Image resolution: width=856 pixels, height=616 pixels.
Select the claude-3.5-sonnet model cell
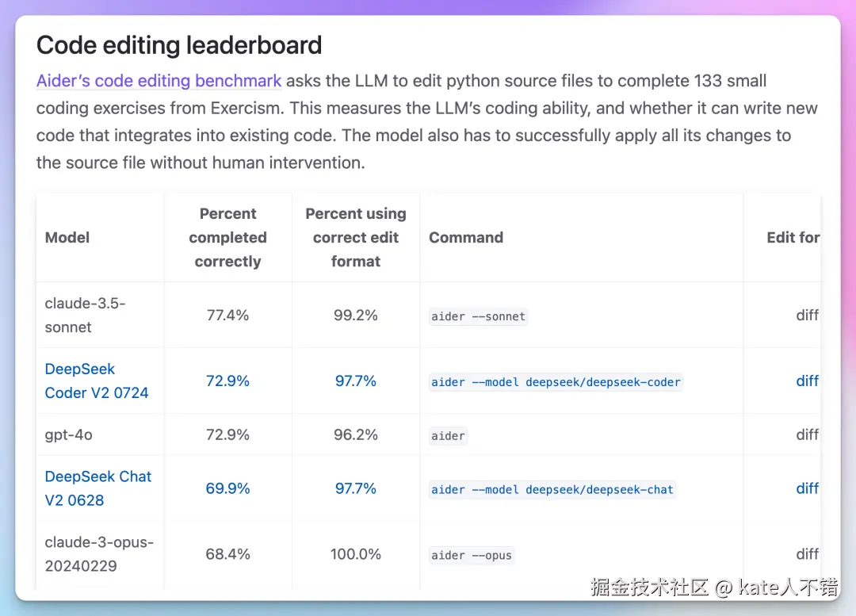[85, 315]
